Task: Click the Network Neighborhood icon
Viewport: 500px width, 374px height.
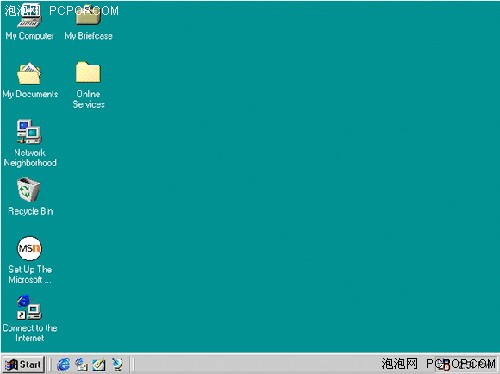Action: (x=29, y=132)
